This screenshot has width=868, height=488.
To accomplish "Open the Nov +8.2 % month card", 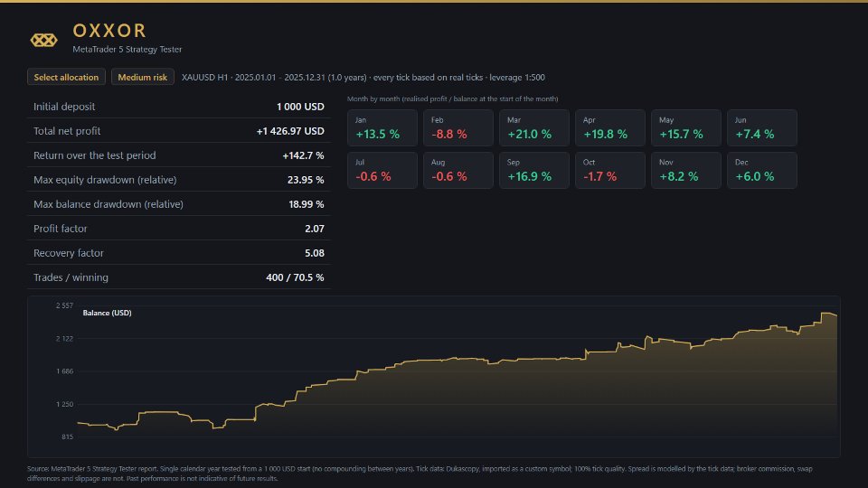I will 686,171.
